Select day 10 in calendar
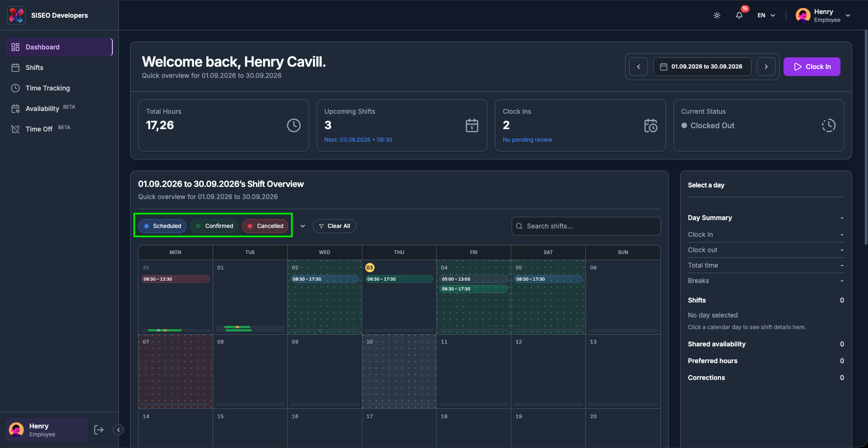This screenshot has height=448, width=868. (x=399, y=372)
